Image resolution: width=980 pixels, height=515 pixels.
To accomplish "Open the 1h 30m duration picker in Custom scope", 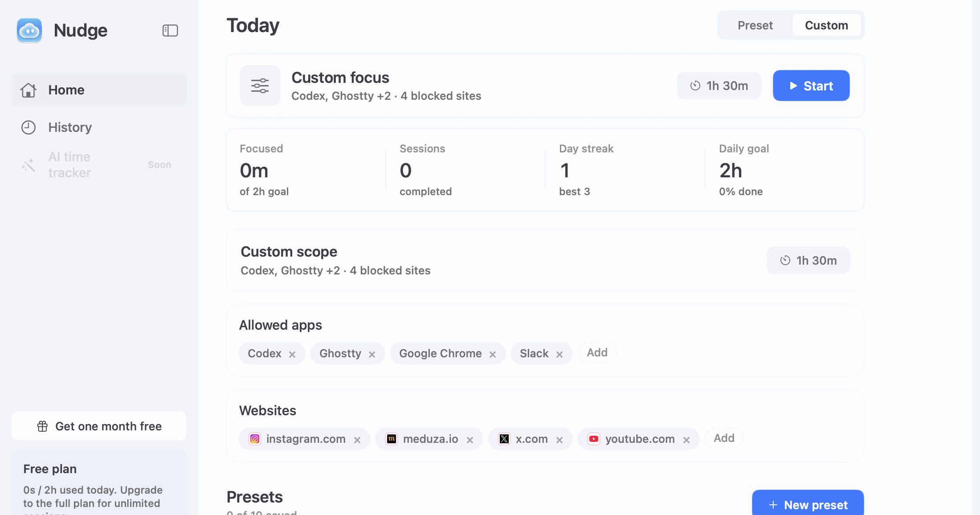I will click(x=808, y=260).
